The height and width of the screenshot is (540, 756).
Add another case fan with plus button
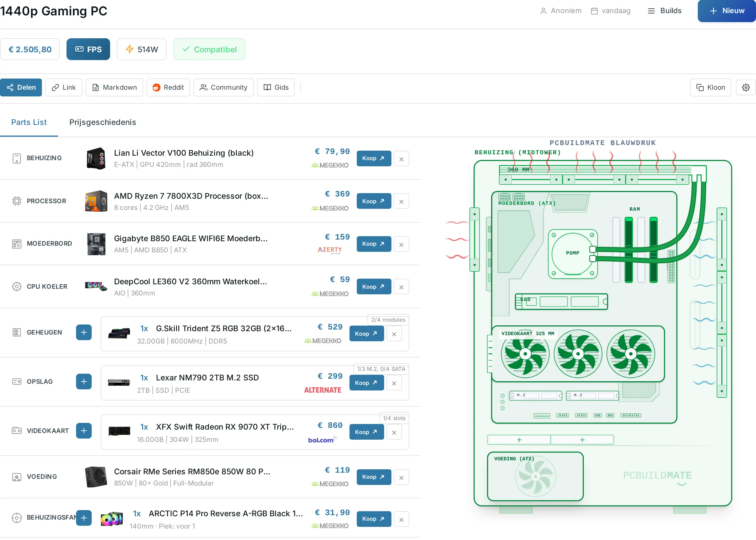[84, 518]
